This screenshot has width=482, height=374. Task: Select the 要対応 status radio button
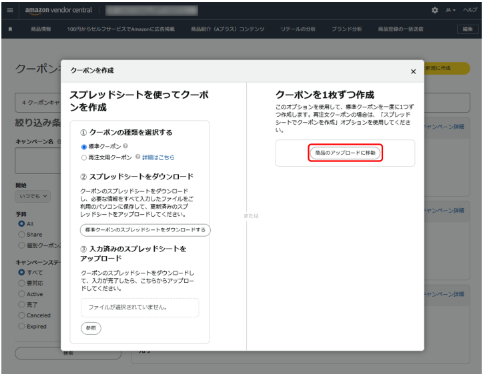pyautogui.click(x=22, y=283)
